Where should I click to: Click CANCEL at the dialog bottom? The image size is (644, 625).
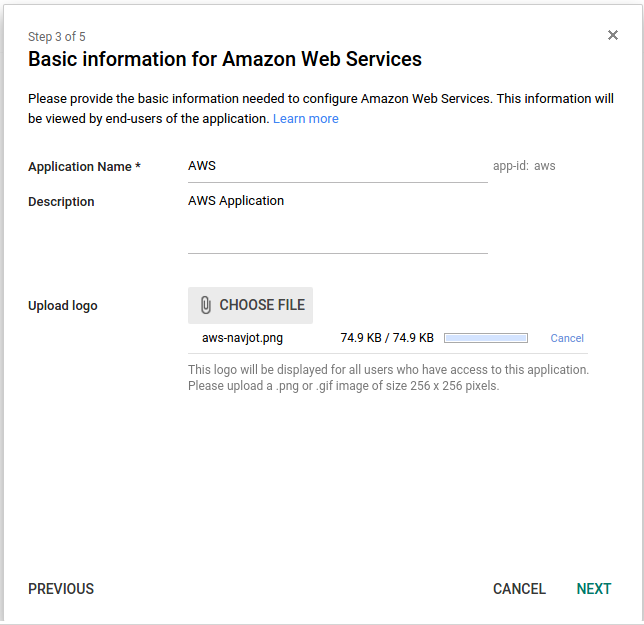pos(519,588)
